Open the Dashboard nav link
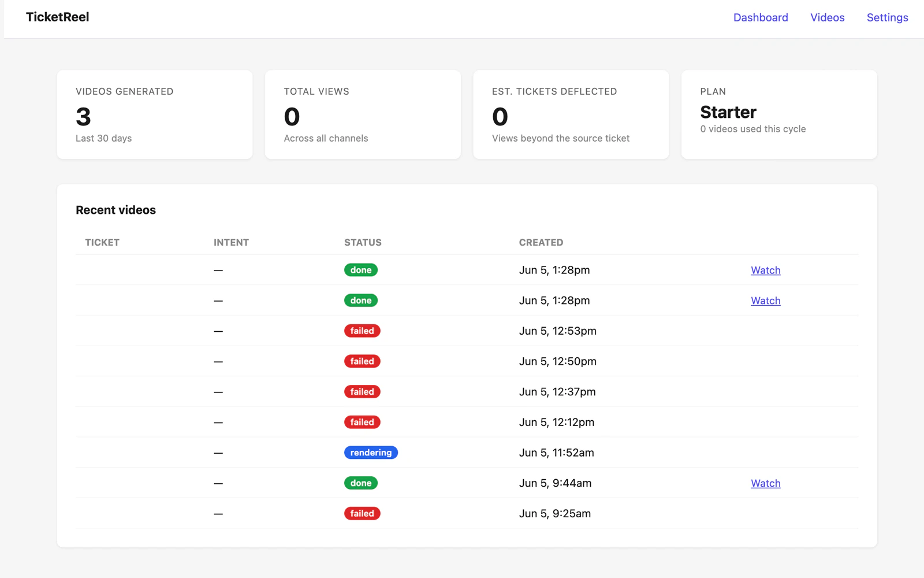 [x=761, y=17]
